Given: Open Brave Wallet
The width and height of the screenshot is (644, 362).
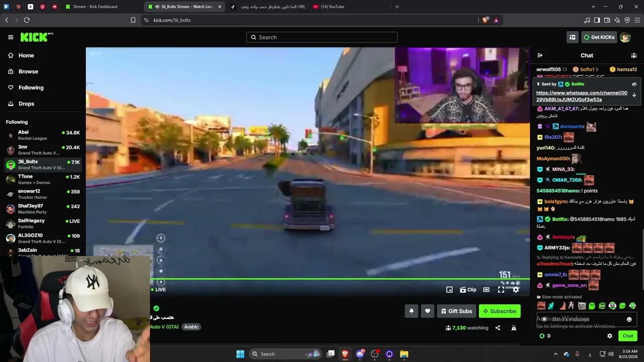Looking at the screenshot, I should click(607, 20).
